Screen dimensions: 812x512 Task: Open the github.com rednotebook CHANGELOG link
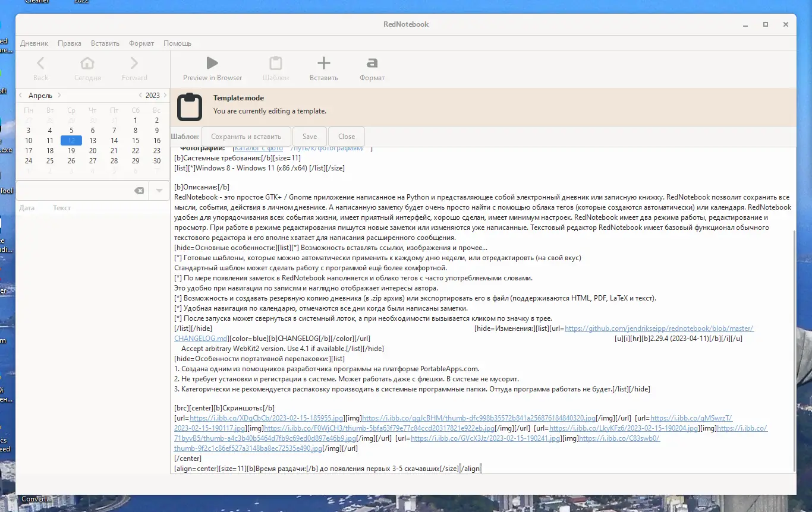pos(659,328)
